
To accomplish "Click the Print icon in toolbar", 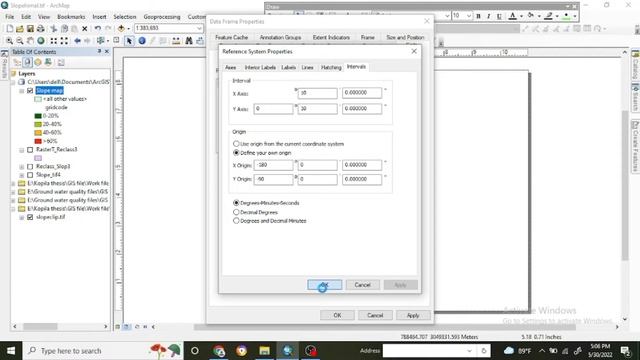I will pyautogui.click(x=40, y=29).
